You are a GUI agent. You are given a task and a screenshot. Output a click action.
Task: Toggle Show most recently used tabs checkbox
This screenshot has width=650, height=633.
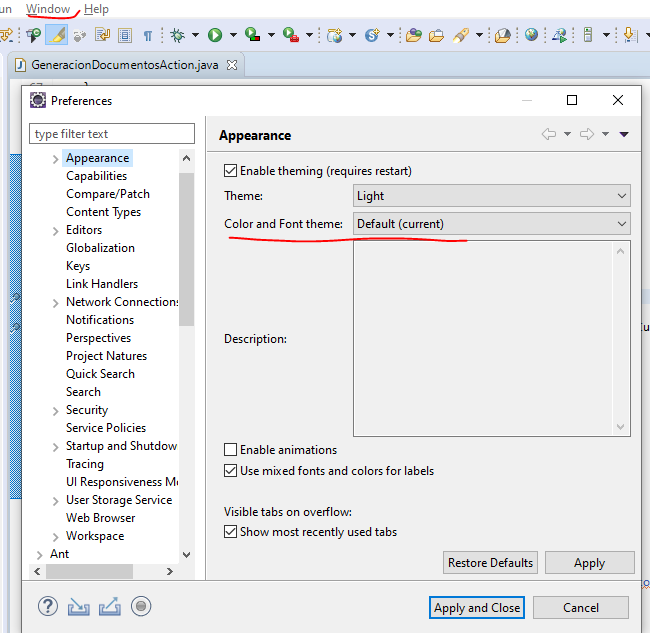pos(230,532)
